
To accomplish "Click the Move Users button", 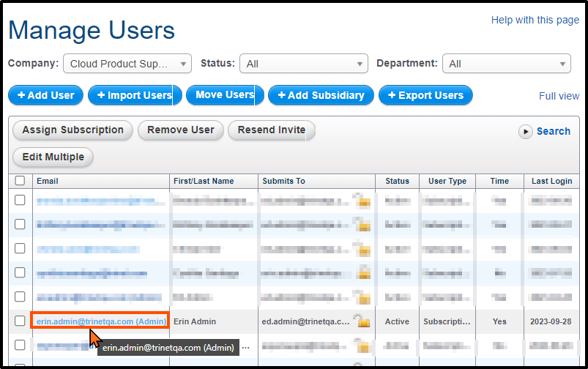I will [x=225, y=95].
